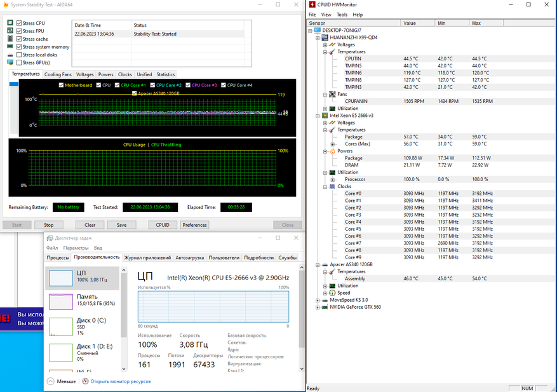This screenshot has height=392, width=557.
Task: Tick the Stress local disks checkbox
Action: click(18, 55)
